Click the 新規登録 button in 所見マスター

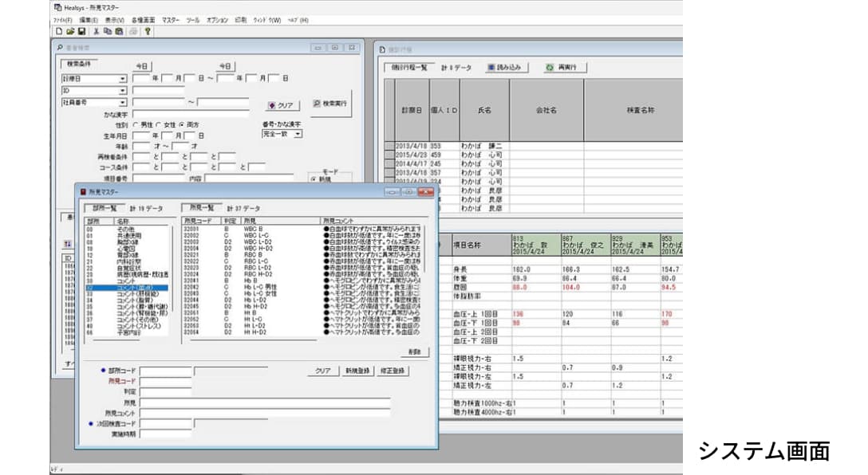[x=359, y=371]
